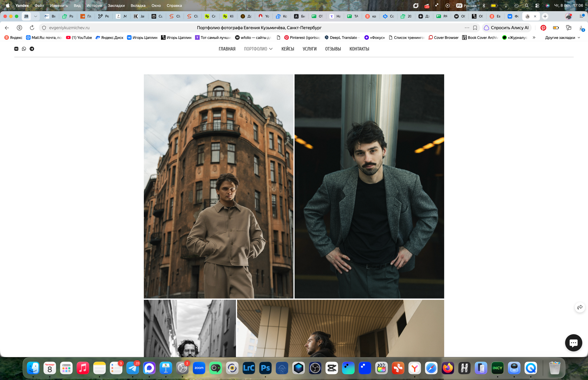The image size is (588, 380).
Task: Open a new browser tab
Action: [x=545, y=16]
